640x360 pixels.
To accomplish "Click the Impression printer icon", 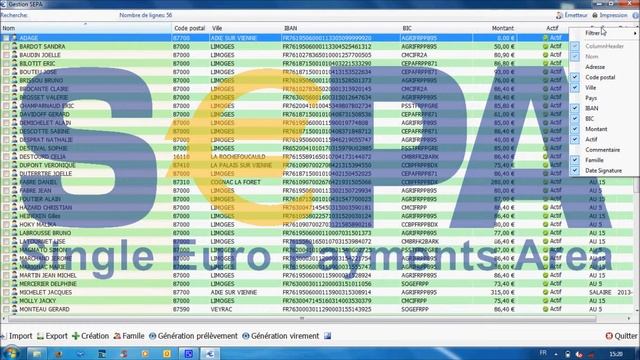I will (595, 16).
